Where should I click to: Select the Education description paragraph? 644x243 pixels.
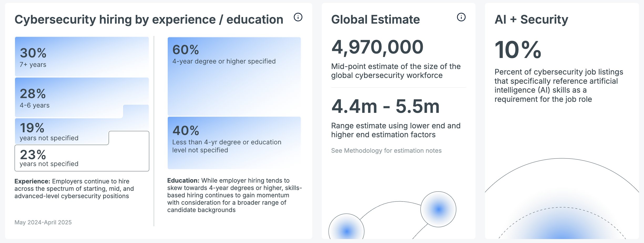[x=234, y=195]
